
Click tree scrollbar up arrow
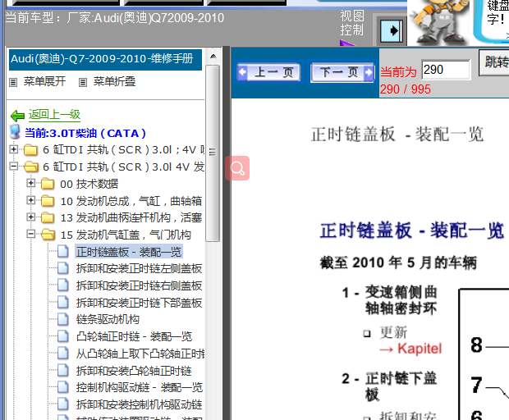coord(213,56)
